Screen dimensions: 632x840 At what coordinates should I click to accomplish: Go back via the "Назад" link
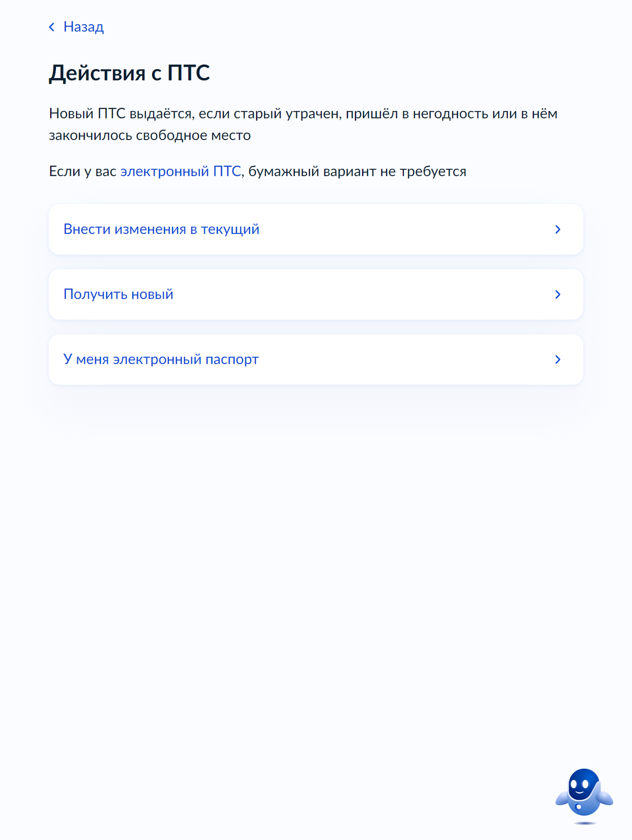pyautogui.click(x=83, y=27)
